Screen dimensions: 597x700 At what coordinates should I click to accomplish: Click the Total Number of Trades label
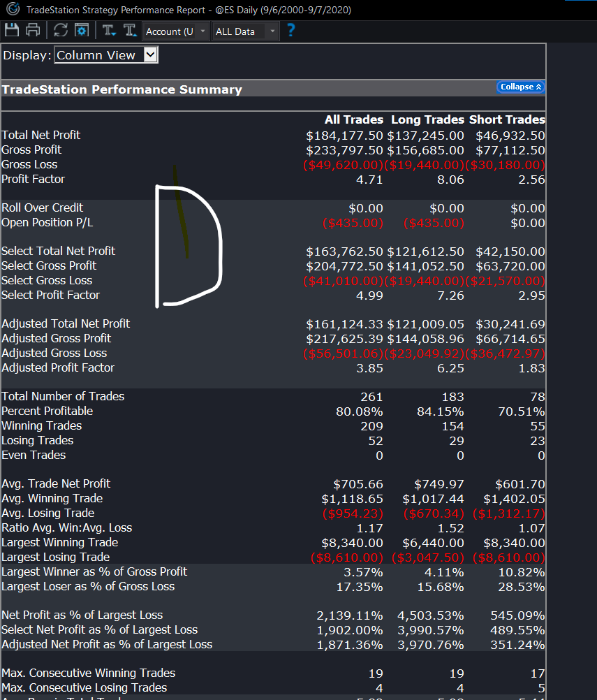point(63,396)
